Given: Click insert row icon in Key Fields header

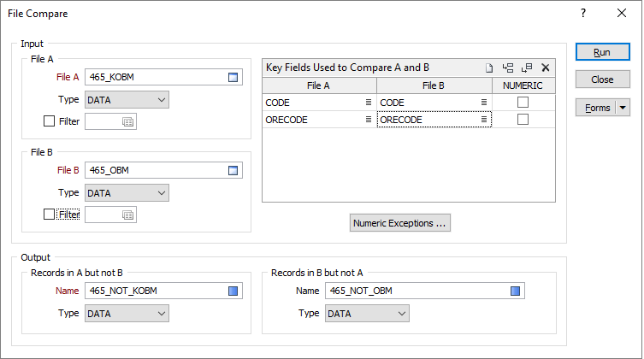Looking at the screenshot, I should 508,68.
